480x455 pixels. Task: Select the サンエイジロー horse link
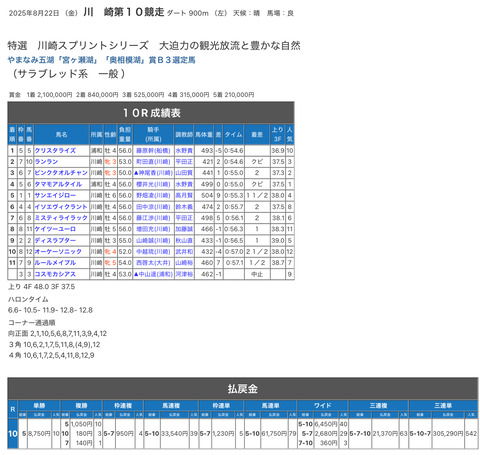[x=55, y=195]
